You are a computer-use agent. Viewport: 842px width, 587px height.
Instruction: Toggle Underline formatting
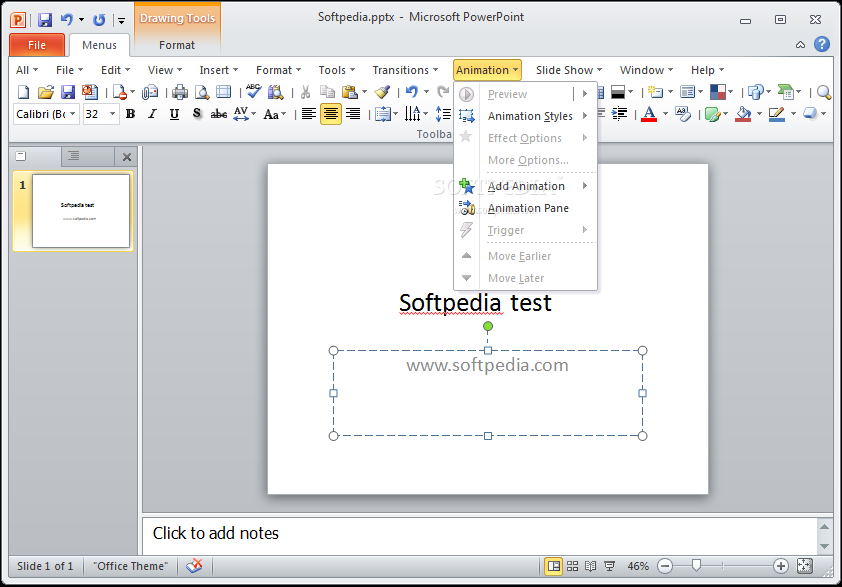(x=174, y=114)
